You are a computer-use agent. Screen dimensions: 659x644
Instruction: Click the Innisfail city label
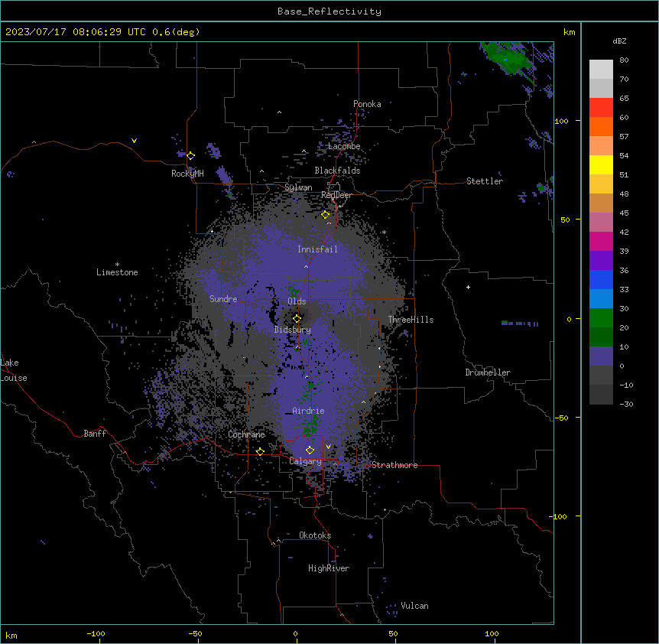pos(317,249)
